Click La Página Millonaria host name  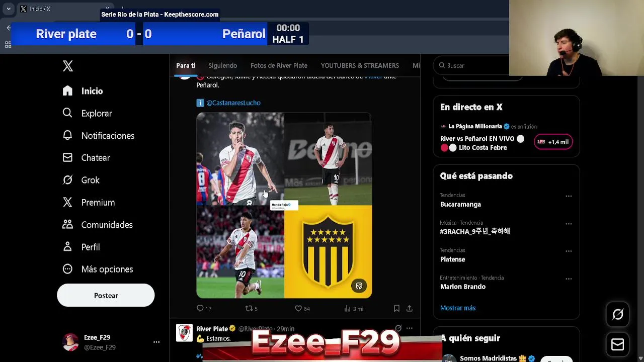(475, 126)
